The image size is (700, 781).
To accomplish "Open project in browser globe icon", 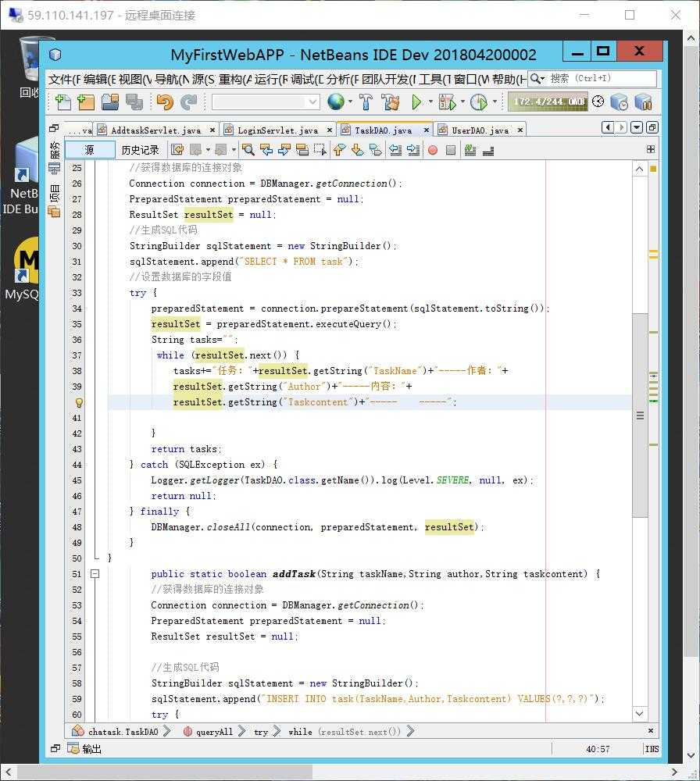I will point(336,102).
